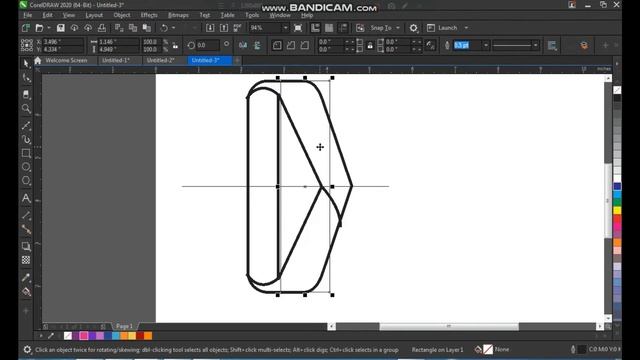
Task: Click the Full-screen preview icon
Action: [298, 28]
